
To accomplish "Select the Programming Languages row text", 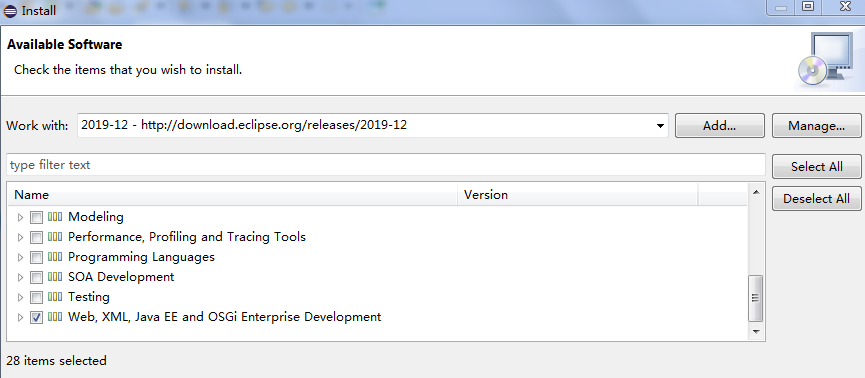I will coord(141,257).
